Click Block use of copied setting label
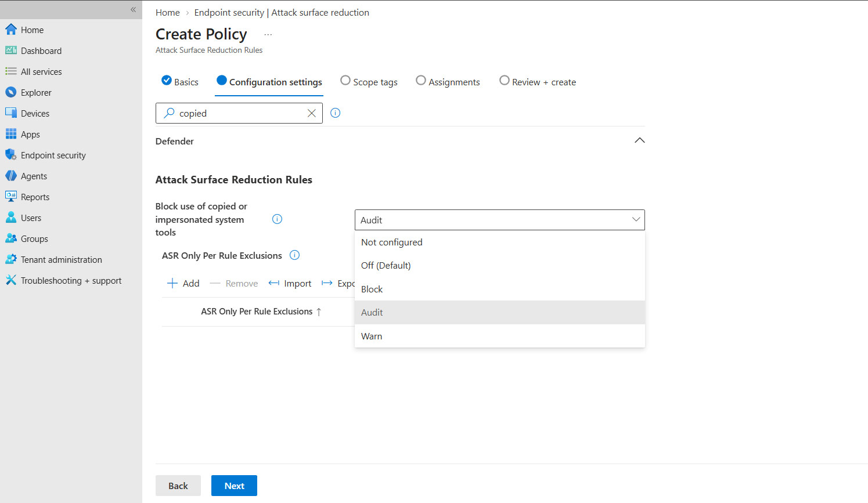This screenshot has width=868, height=503. tap(201, 219)
